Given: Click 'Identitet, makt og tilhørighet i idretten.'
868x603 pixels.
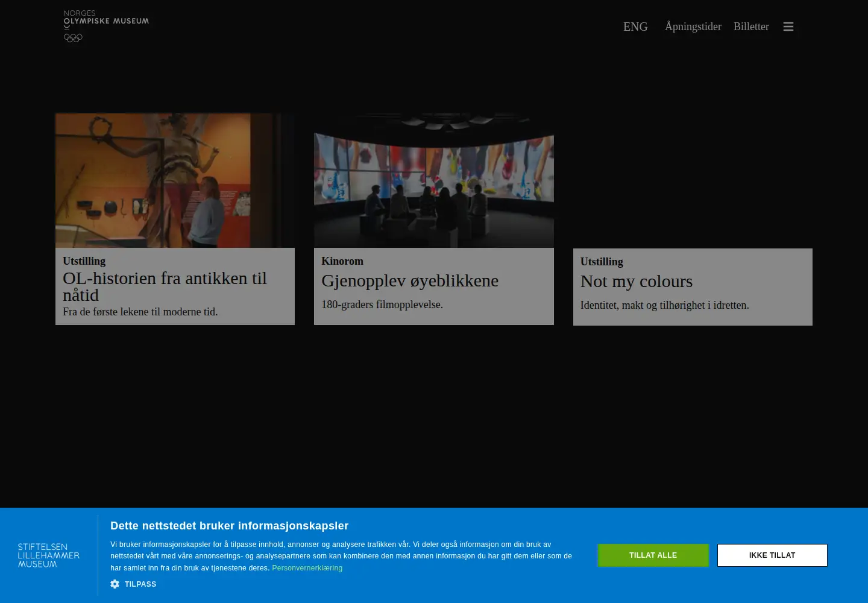Looking at the screenshot, I should tap(665, 305).
